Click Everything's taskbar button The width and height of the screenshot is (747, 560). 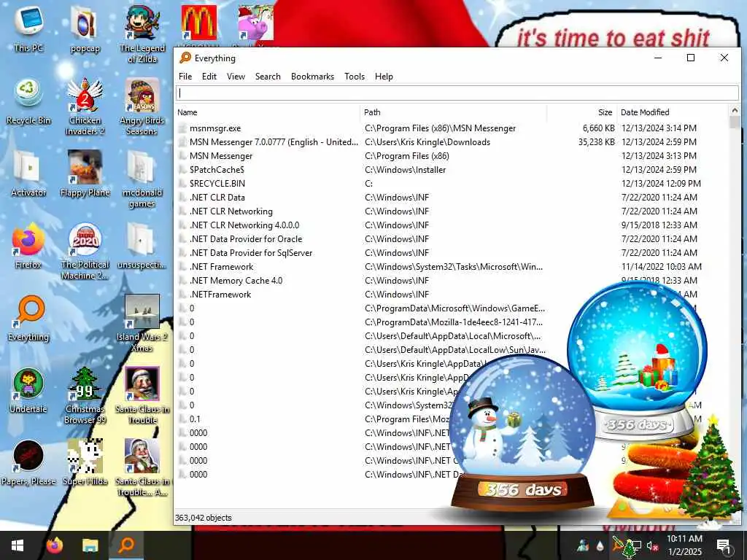tap(126, 545)
